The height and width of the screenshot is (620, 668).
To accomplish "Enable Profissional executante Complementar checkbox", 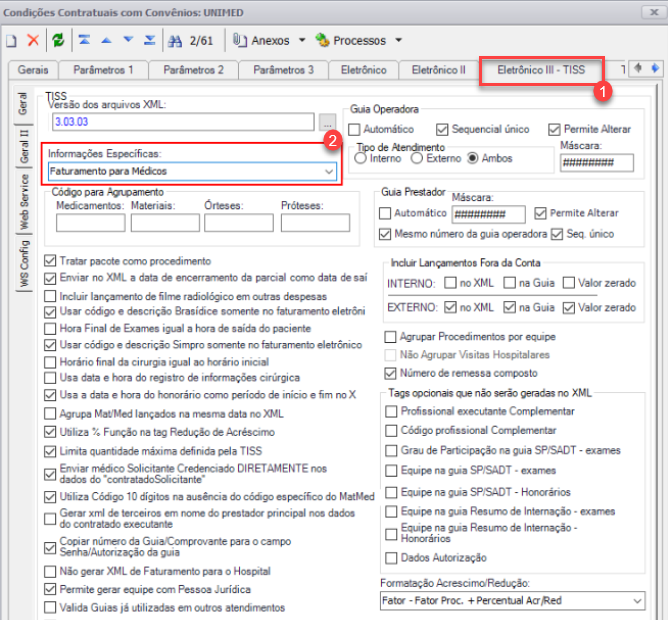I will (391, 412).
